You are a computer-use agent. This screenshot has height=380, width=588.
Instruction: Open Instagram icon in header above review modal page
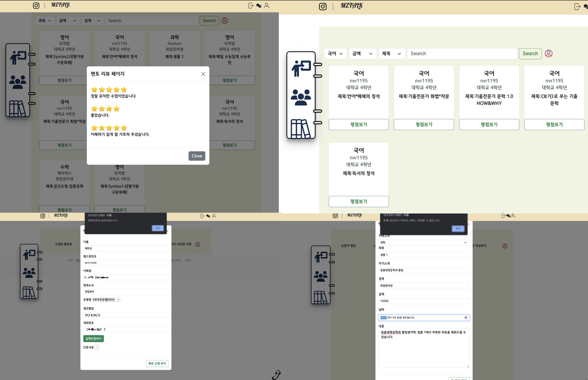pos(36,6)
